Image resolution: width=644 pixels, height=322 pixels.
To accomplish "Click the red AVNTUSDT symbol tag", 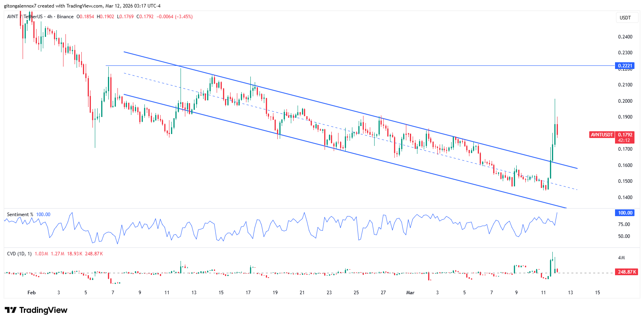I will point(602,135).
